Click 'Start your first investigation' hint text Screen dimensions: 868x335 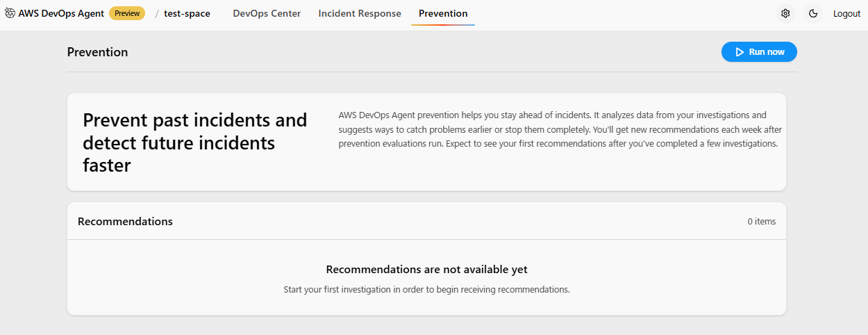coord(426,289)
